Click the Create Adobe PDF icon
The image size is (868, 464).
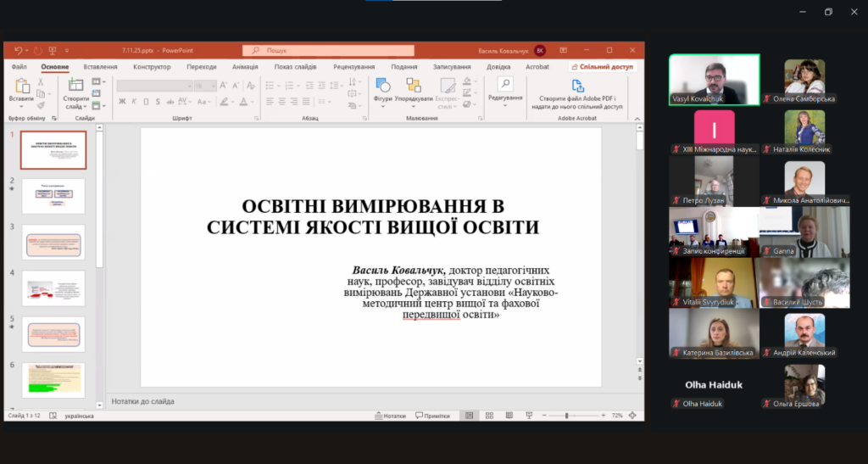click(x=577, y=86)
